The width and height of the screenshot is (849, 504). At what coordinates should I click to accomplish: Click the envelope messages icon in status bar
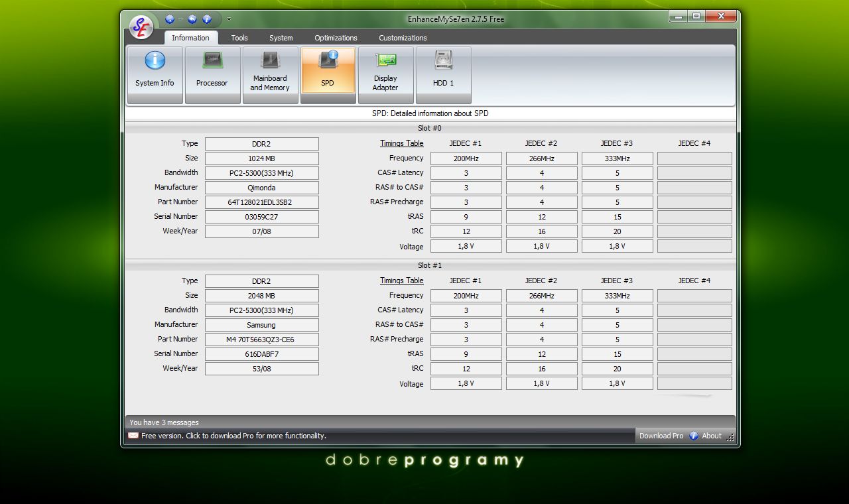133,436
